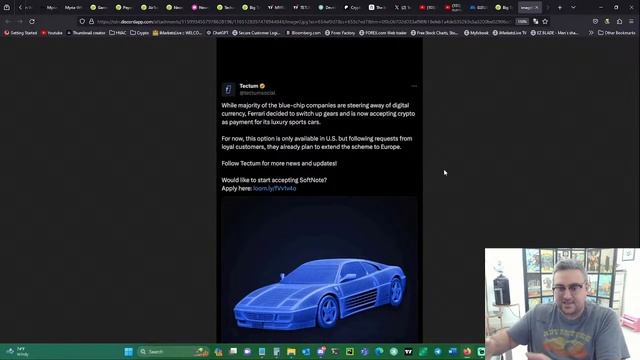Open Microsoft Word from the taskbar

[x=452, y=351]
